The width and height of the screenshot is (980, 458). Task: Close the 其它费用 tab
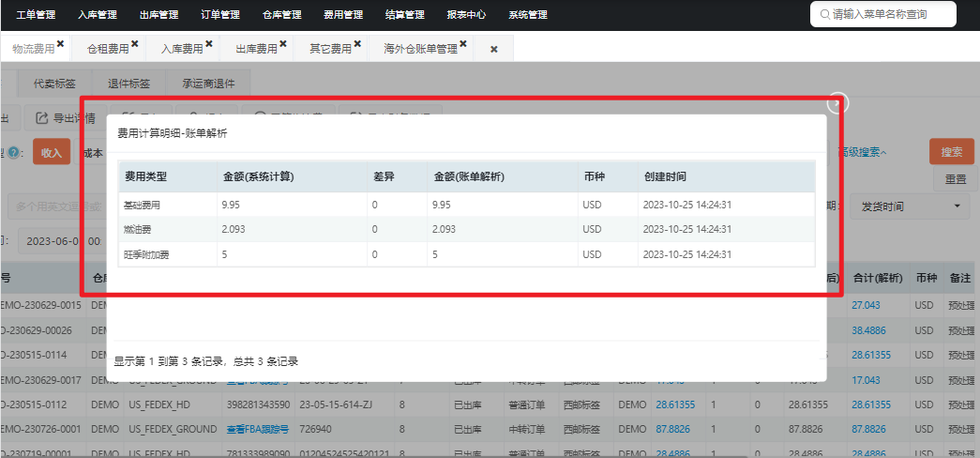pos(357,44)
